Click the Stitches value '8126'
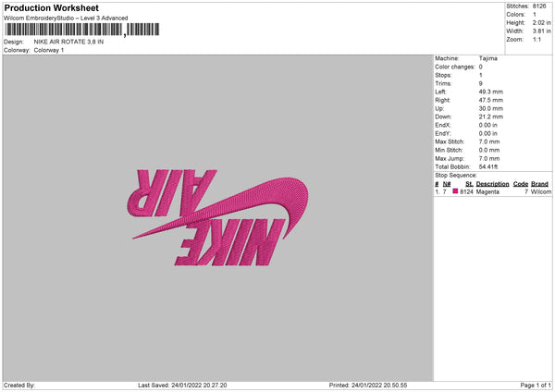 coord(539,6)
